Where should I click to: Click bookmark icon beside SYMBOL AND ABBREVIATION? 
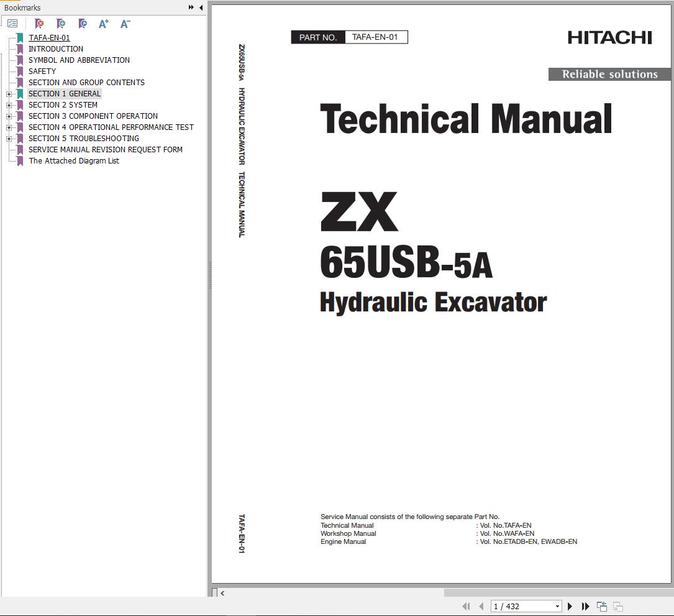tap(20, 60)
